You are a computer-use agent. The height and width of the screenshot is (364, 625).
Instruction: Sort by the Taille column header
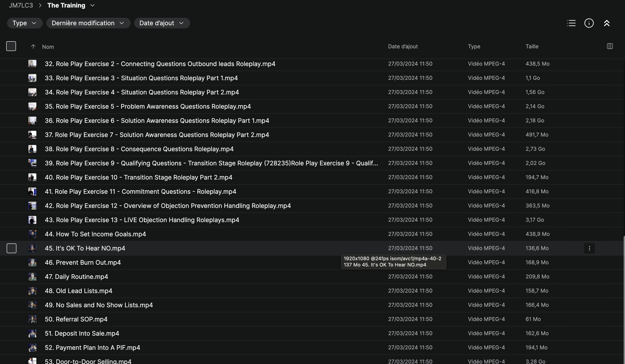pos(532,46)
